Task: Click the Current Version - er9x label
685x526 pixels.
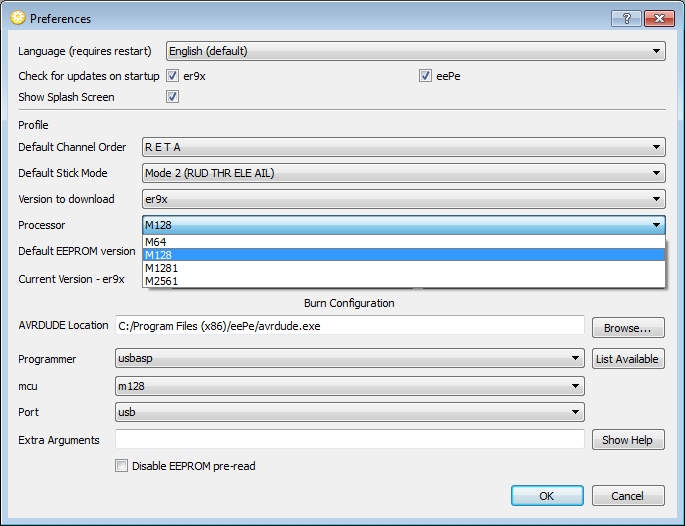Action: click(x=71, y=279)
